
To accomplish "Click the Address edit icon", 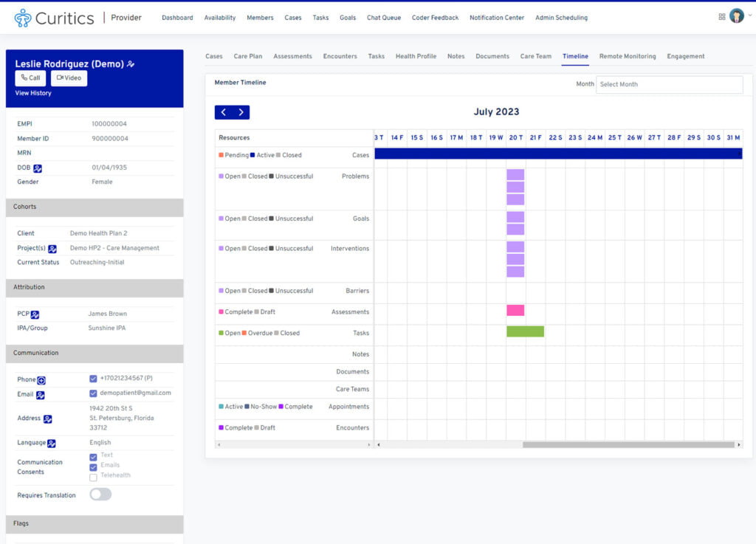I will click(x=48, y=419).
